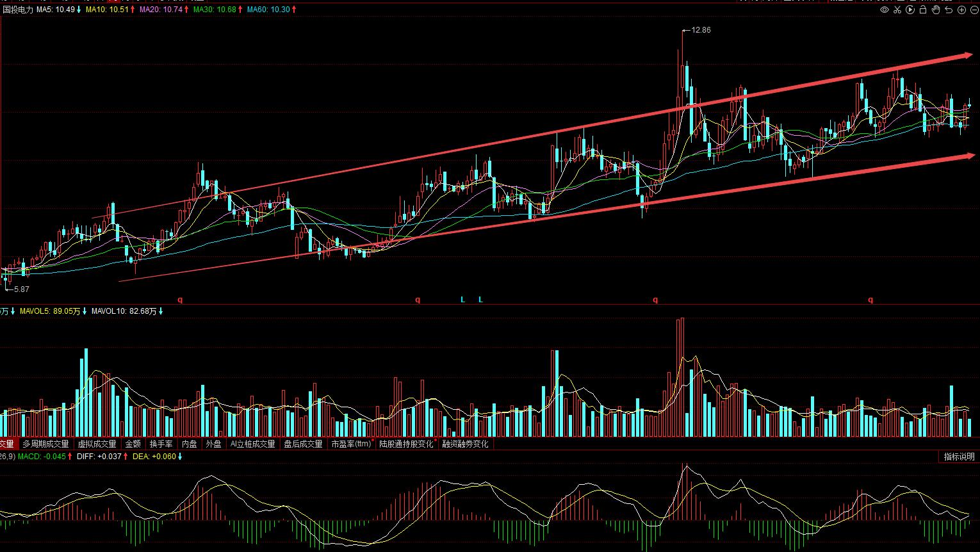Image resolution: width=980 pixels, height=552 pixels.
Task: Click the second blue L marker
Action: pos(480,300)
